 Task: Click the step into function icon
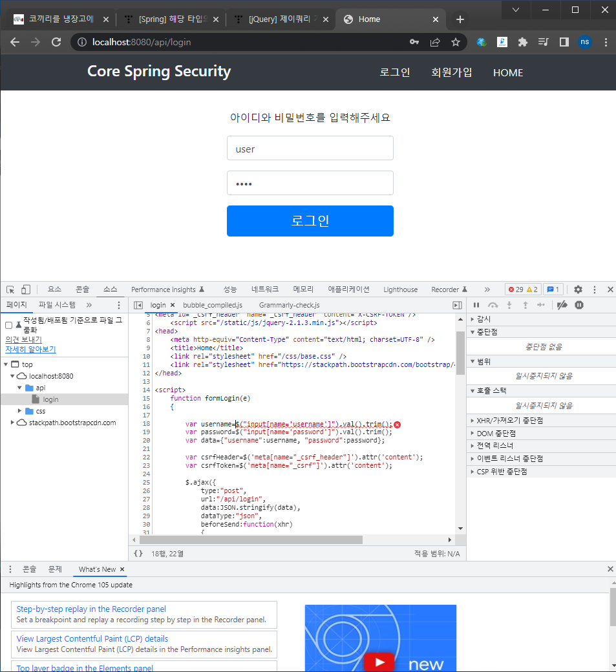coord(509,305)
